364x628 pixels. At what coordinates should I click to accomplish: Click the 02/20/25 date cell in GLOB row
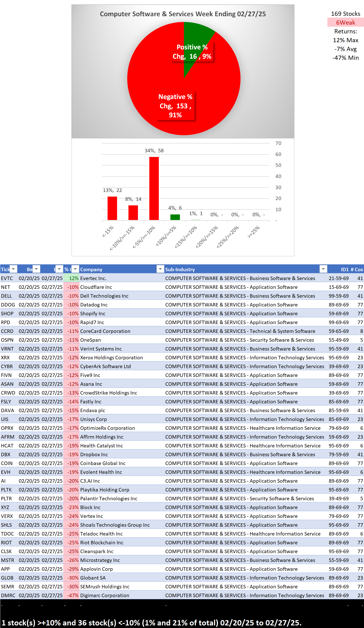pyautogui.click(x=29, y=578)
